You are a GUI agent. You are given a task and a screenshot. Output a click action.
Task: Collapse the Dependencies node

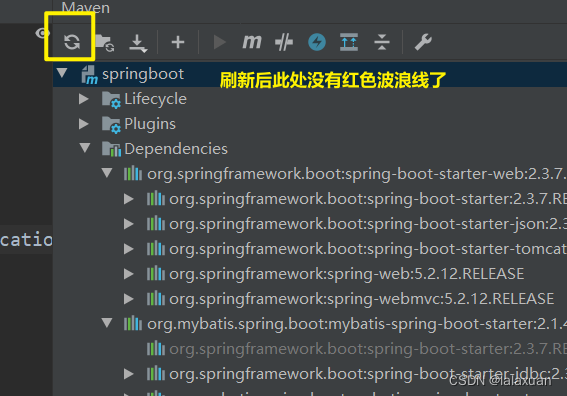coord(85,148)
